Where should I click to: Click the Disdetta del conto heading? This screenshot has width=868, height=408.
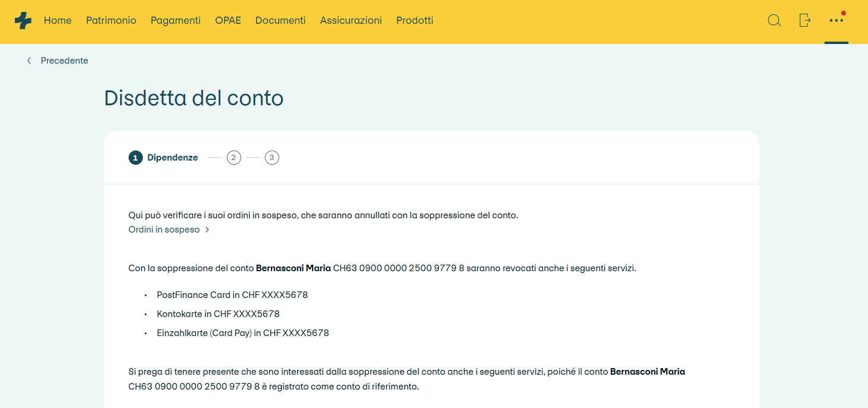point(194,98)
